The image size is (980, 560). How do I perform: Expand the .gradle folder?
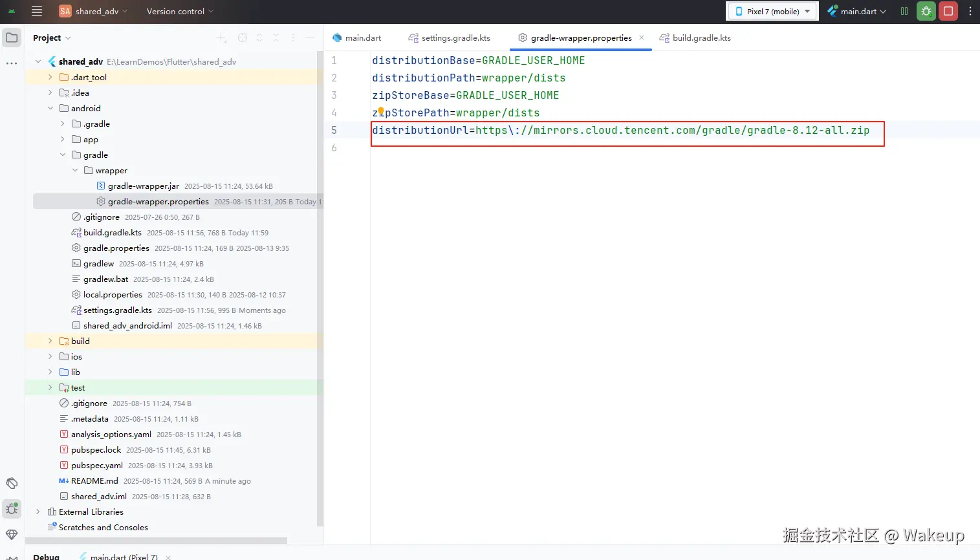63,124
